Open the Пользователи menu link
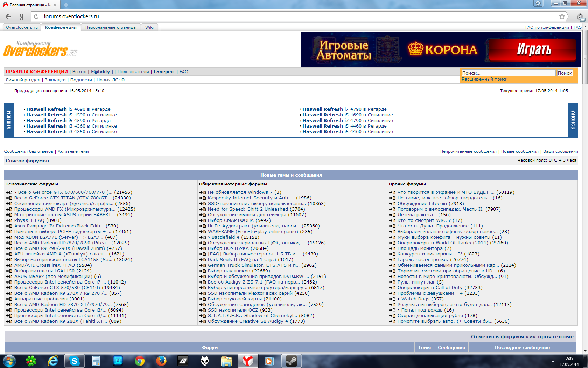Viewport: 588px width, 368px height. pyautogui.click(x=133, y=72)
